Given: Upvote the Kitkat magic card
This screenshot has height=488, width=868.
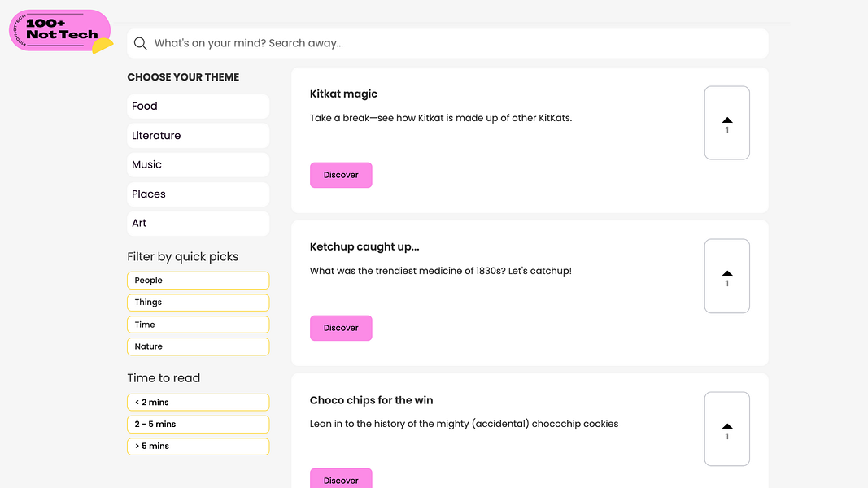Looking at the screenshot, I should click(726, 123).
